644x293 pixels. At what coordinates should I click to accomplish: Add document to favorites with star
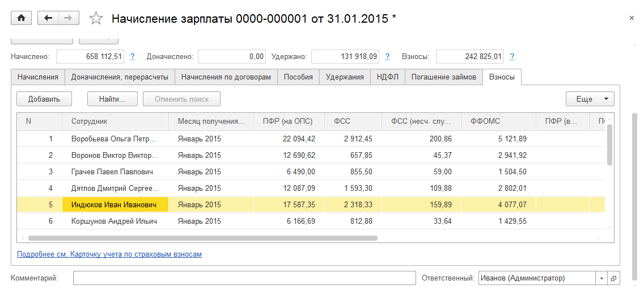(x=96, y=19)
